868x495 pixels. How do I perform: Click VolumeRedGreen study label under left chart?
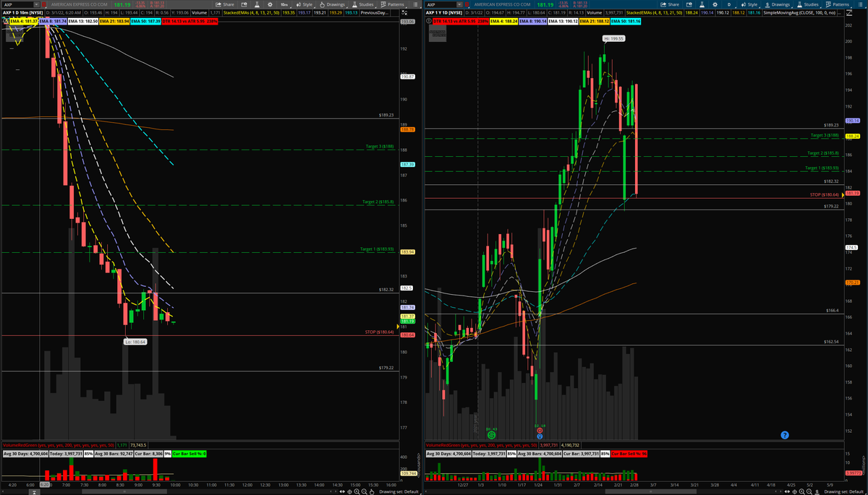pyautogui.click(x=59, y=445)
